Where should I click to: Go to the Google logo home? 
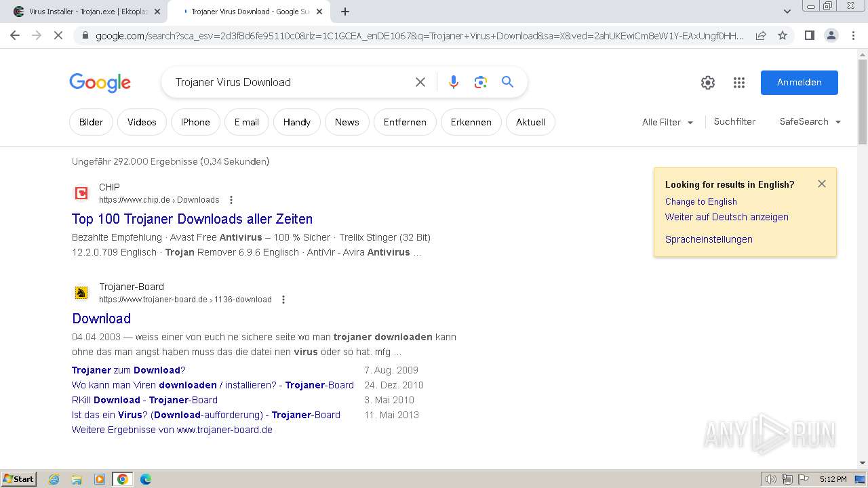(x=100, y=83)
